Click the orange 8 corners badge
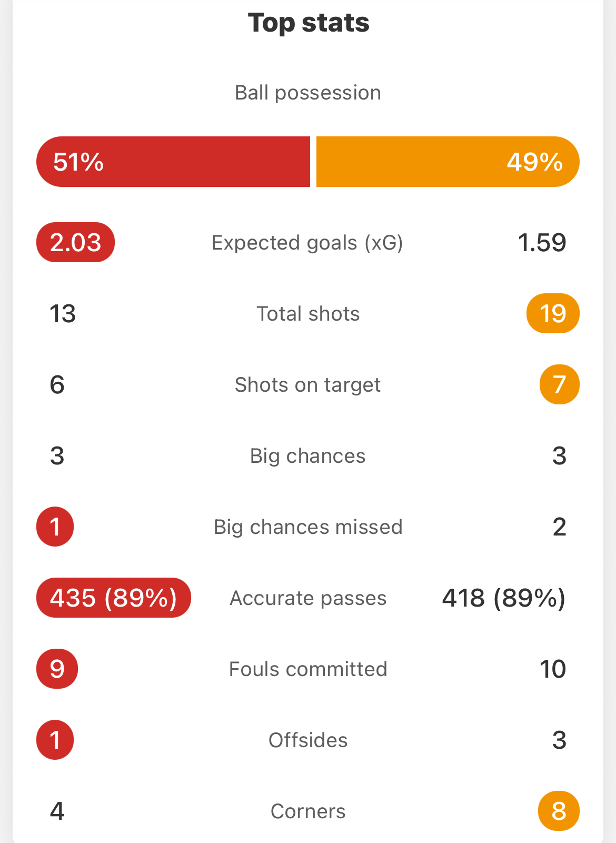This screenshot has width=616, height=843. pos(559,811)
